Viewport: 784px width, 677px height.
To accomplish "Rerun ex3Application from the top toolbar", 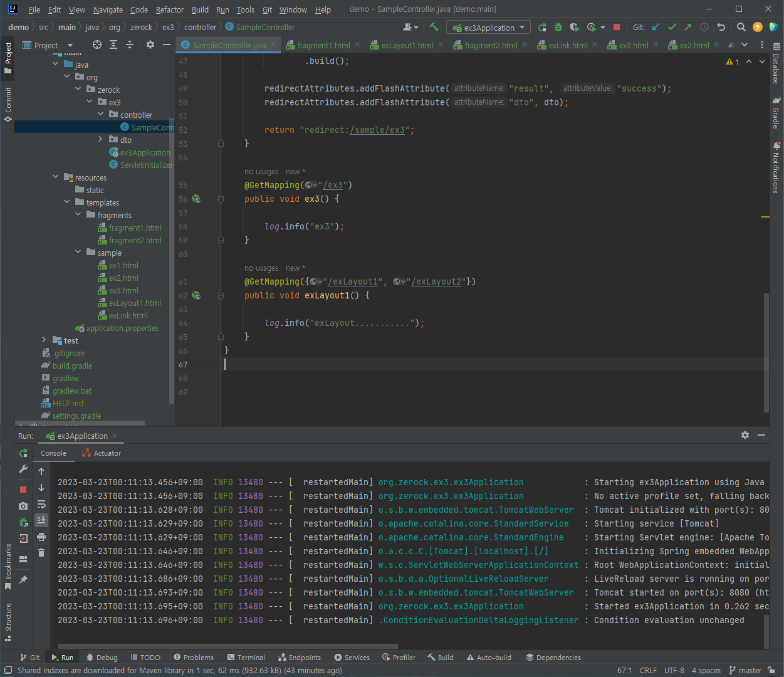I will 542,27.
